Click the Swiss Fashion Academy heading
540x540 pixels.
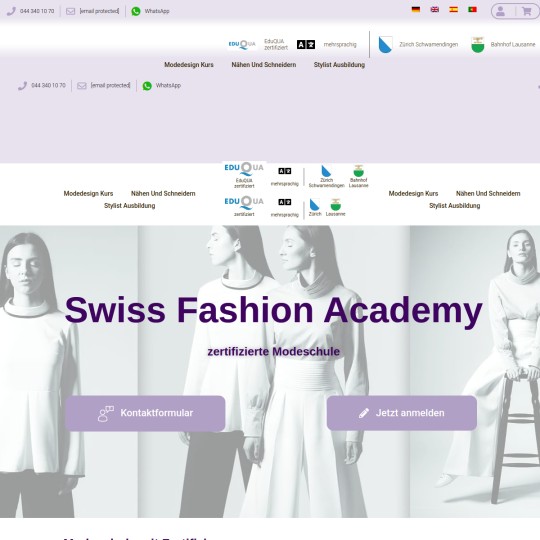pos(273,311)
